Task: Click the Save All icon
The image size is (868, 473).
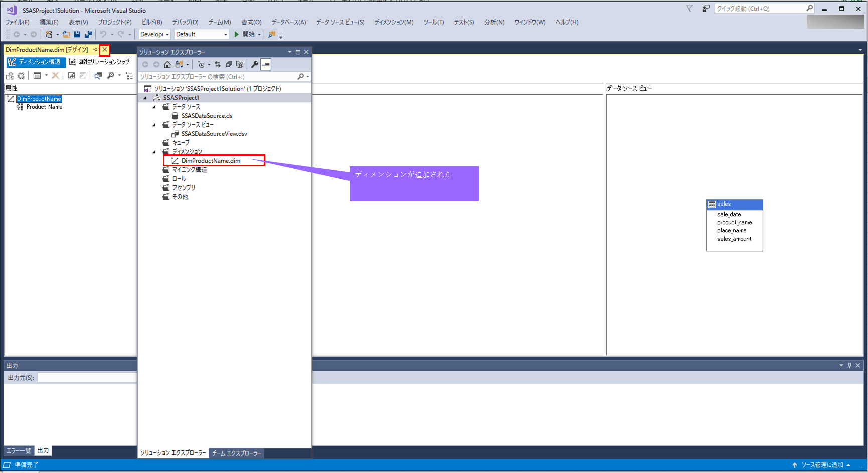Action: pos(88,34)
